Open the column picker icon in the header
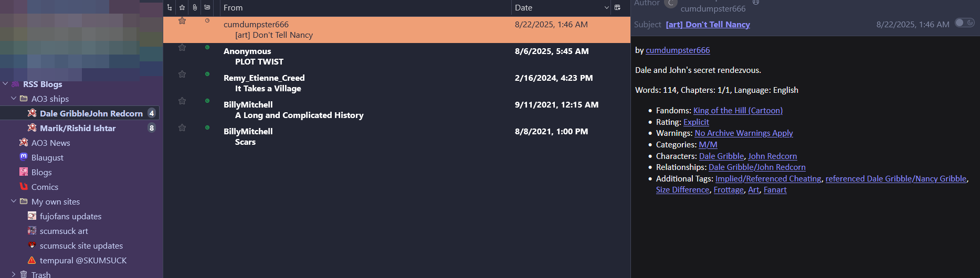The height and width of the screenshot is (278, 980). (617, 7)
